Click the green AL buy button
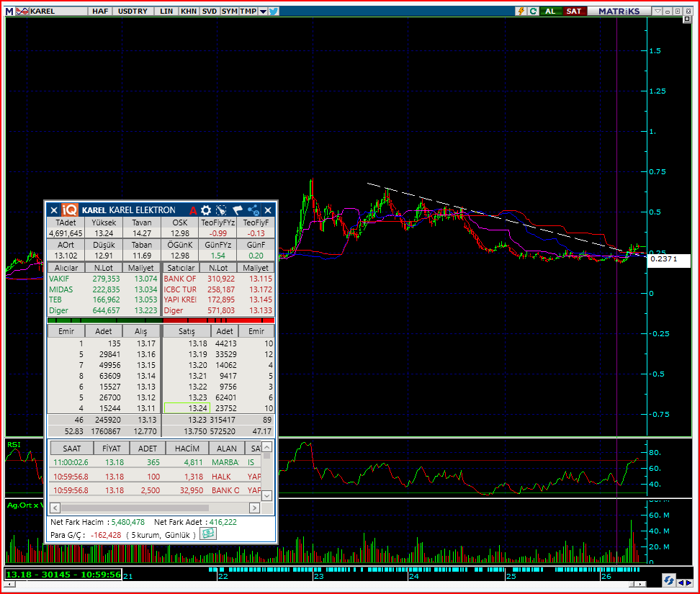Image resolution: width=700 pixels, height=594 pixels. (550, 11)
